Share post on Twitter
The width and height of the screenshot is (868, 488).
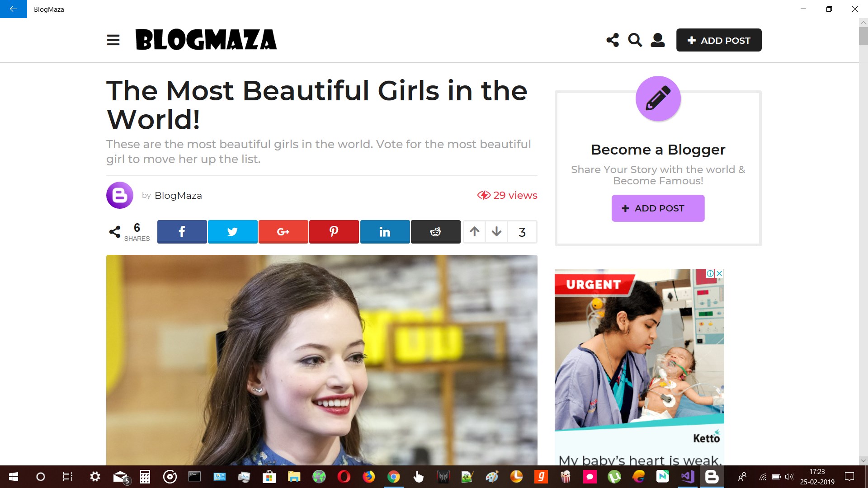click(232, 232)
